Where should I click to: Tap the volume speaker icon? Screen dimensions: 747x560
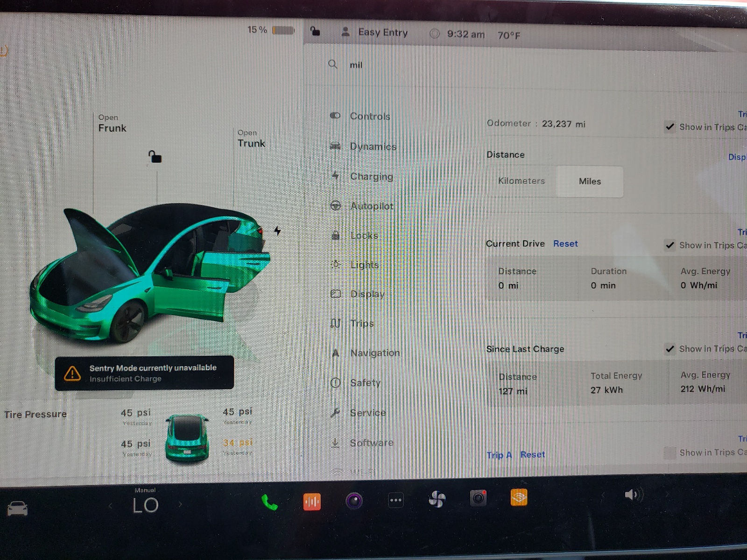(633, 495)
